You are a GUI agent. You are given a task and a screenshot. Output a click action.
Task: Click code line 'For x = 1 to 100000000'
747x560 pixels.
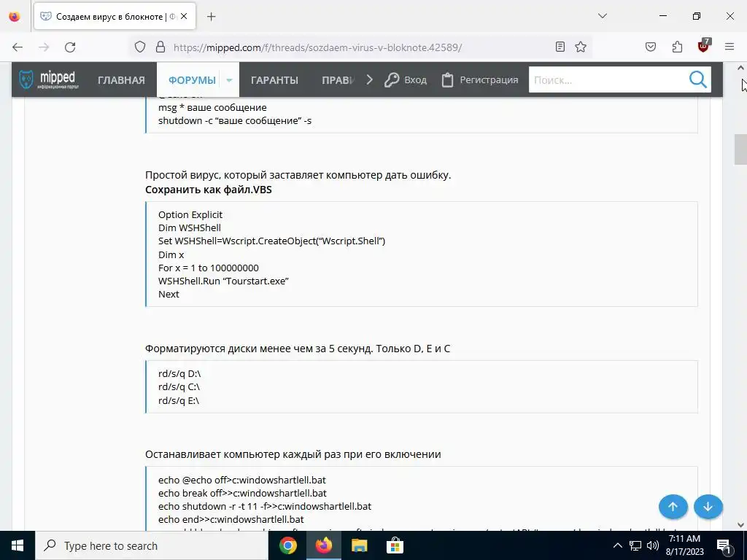[x=208, y=268]
